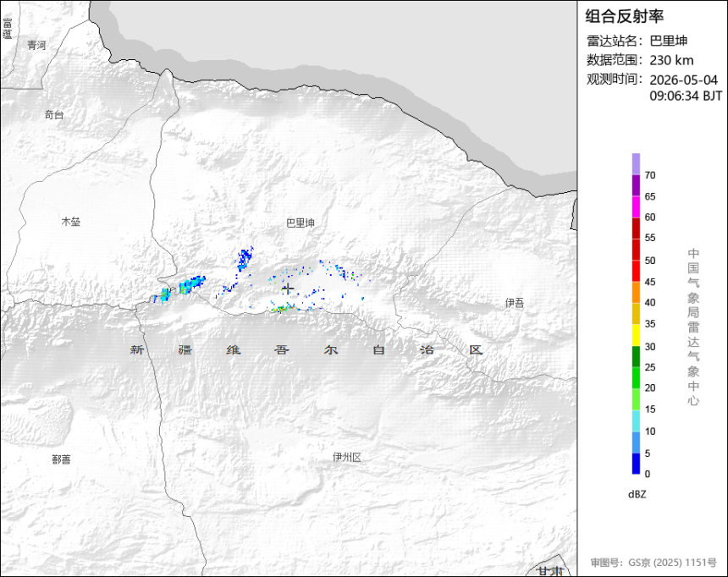This screenshot has width=728, height=577.
Task: Click the radar station crosshair marker
Action: tap(288, 288)
